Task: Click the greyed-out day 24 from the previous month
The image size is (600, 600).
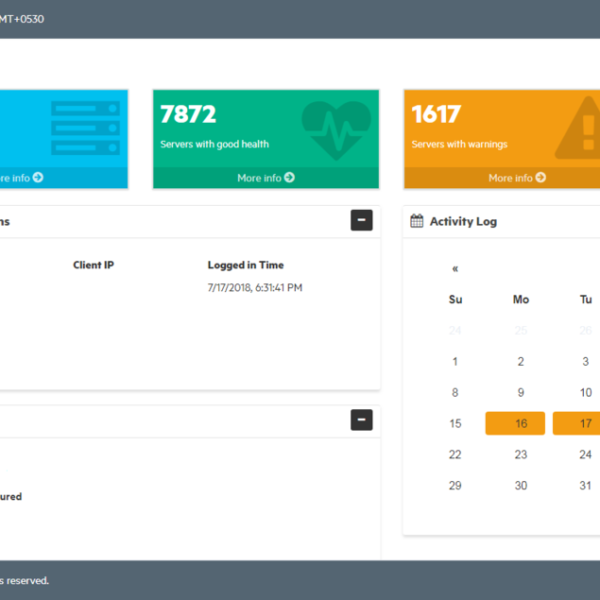Action: tap(455, 331)
